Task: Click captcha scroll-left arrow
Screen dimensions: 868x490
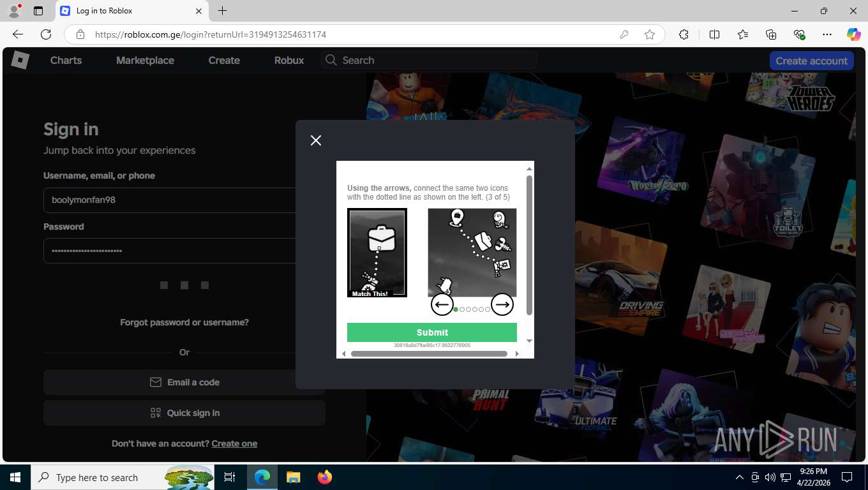Action: click(x=344, y=353)
